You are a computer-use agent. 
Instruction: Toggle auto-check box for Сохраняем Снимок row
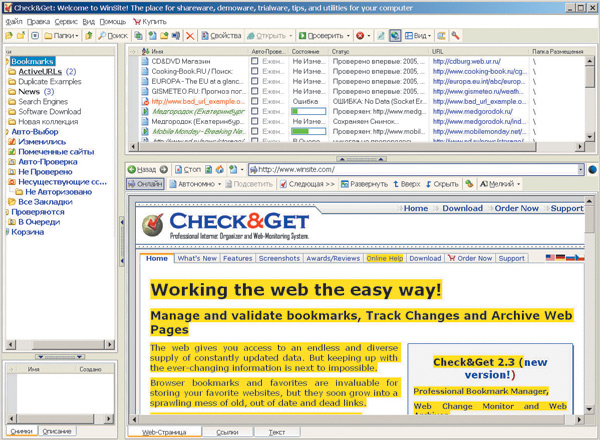point(254,121)
